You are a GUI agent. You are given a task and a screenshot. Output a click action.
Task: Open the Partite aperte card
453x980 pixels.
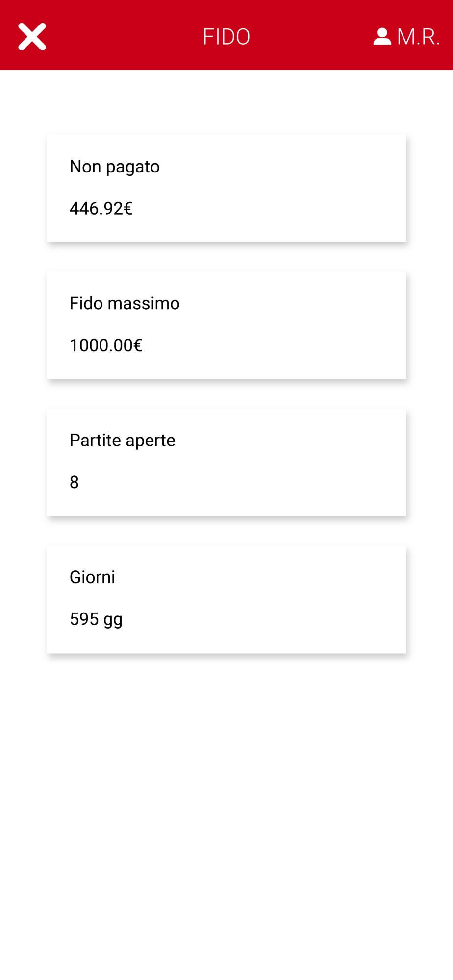point(226,463)
